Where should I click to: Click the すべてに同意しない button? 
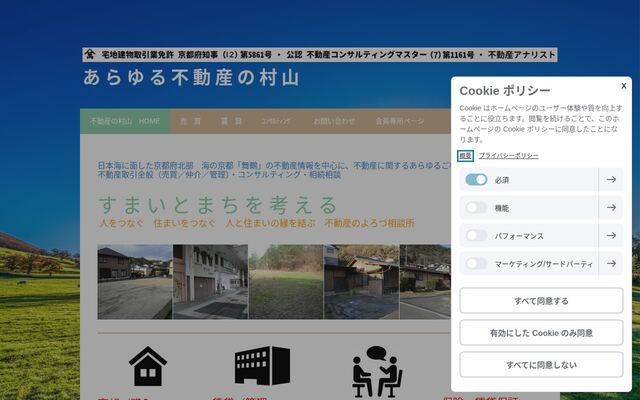click(541, 364)
